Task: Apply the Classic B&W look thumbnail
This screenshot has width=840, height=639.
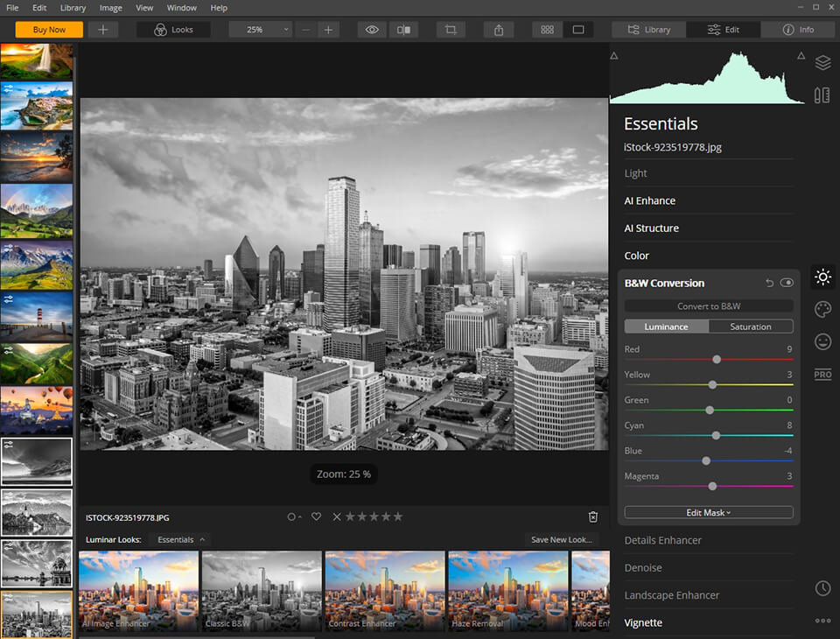Action: (260, 591)
